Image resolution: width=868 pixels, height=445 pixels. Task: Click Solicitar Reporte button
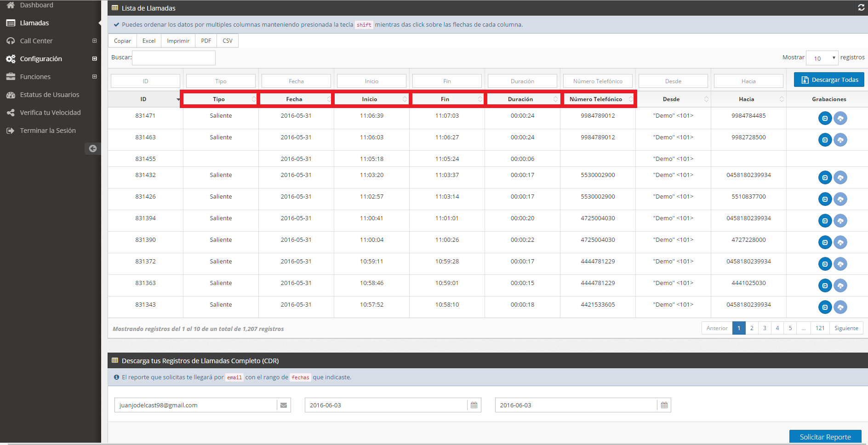825,437
